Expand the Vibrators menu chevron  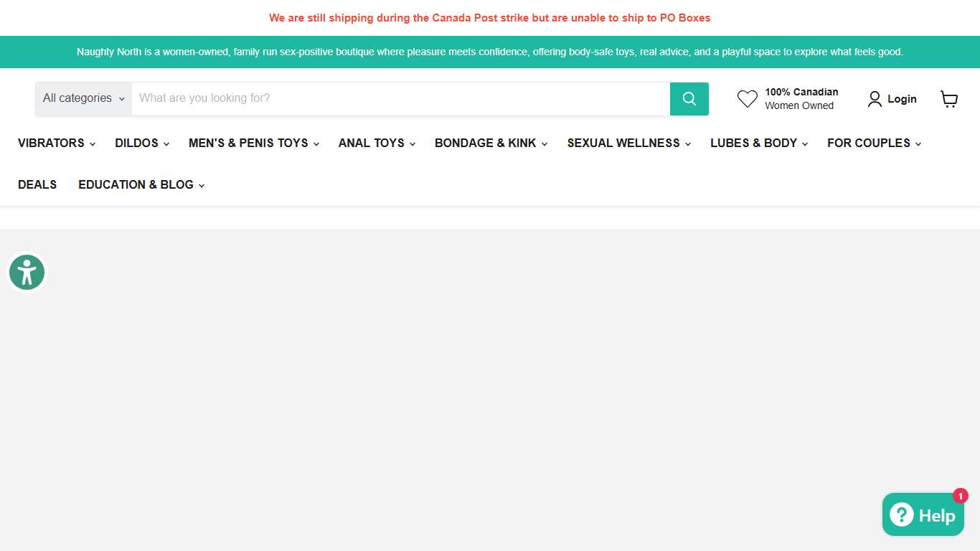click(x=93, y=144)
